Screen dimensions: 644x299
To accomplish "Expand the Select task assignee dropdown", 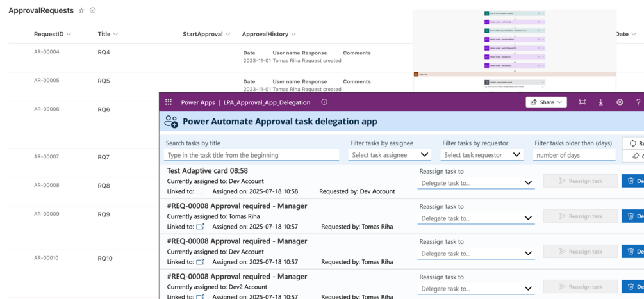I will [x=390, y=155].
